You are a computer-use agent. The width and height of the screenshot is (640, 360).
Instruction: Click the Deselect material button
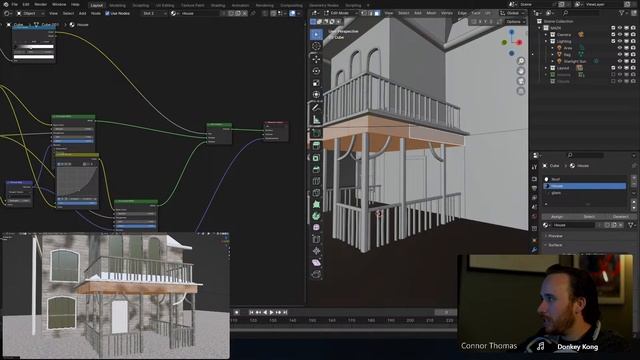point(620,217)
